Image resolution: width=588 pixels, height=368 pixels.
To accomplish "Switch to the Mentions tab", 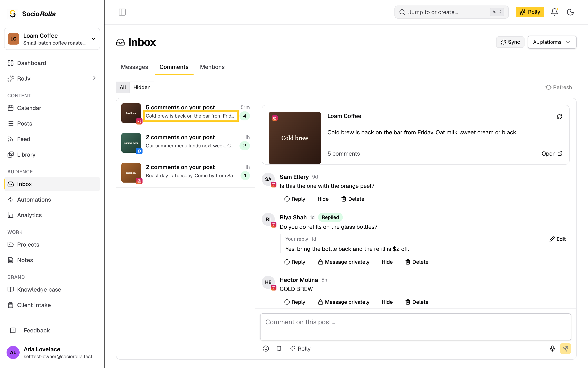I will (x=212, y=67).
